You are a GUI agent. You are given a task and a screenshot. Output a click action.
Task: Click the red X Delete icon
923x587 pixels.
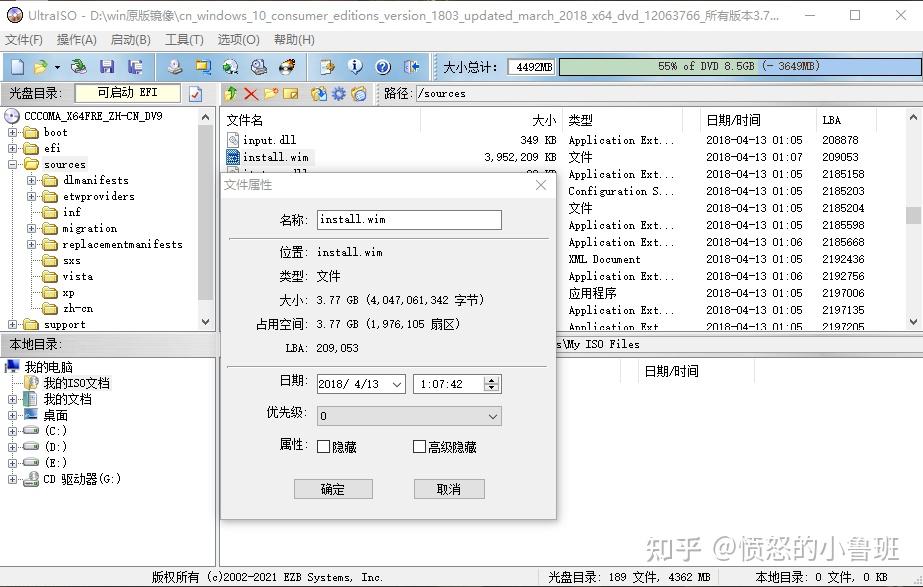[251, 93]
